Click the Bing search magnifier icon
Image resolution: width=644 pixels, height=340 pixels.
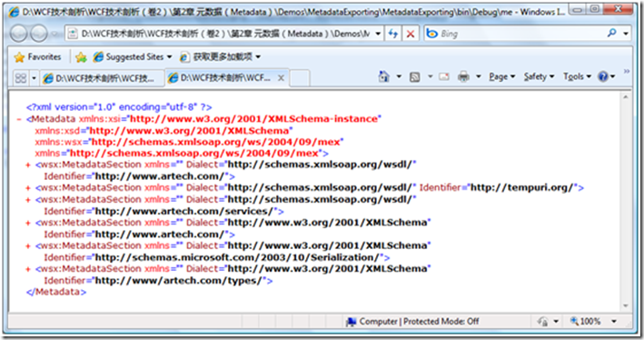point(611,34)
